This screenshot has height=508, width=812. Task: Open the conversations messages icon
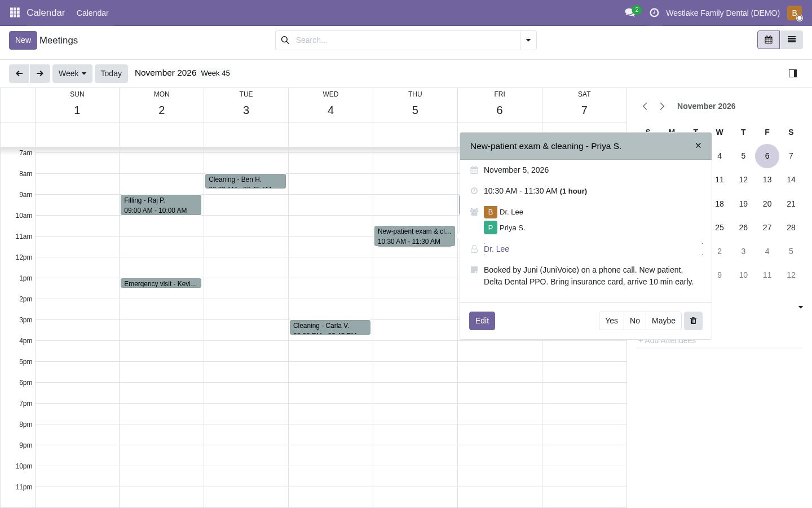click(x=630, y=12)
